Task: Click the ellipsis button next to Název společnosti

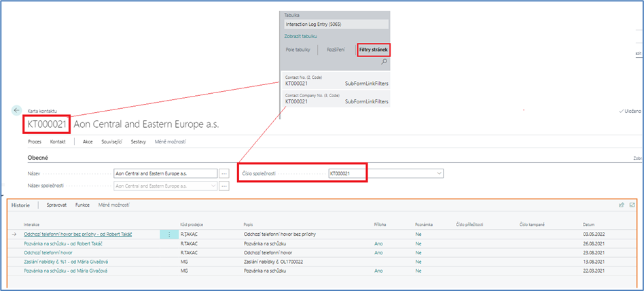Action: [x=224, y=186]
